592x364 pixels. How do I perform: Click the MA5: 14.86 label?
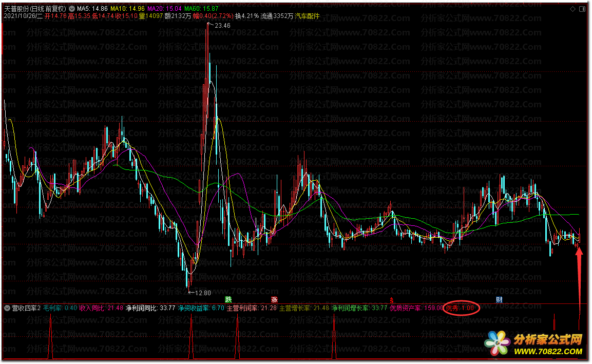click(92, 9)
